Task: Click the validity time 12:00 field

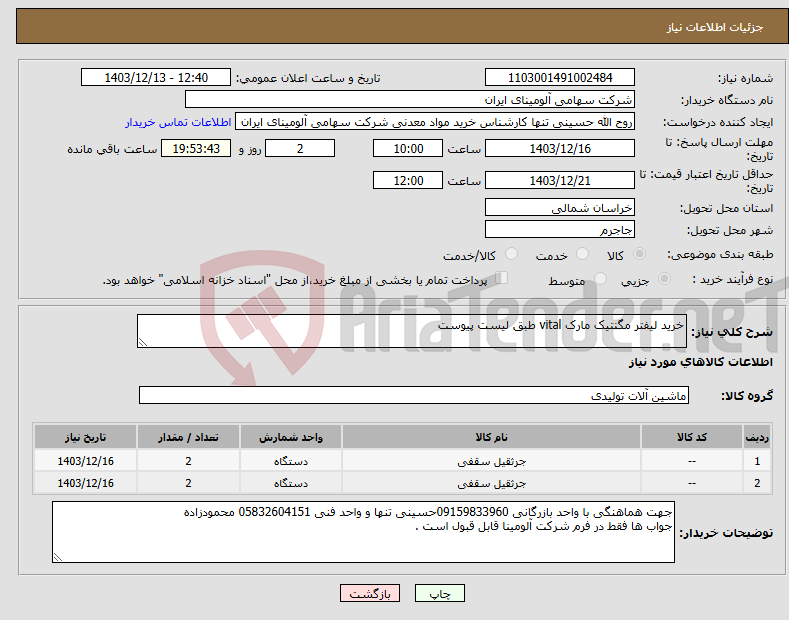Action: click(408, 180)
